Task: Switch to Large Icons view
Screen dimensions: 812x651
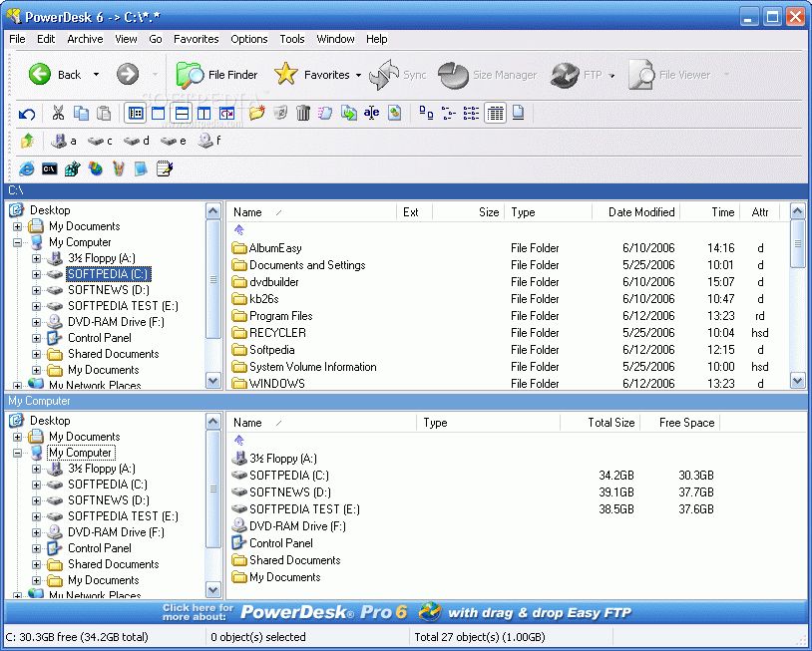Action: [x=426, y=113]
